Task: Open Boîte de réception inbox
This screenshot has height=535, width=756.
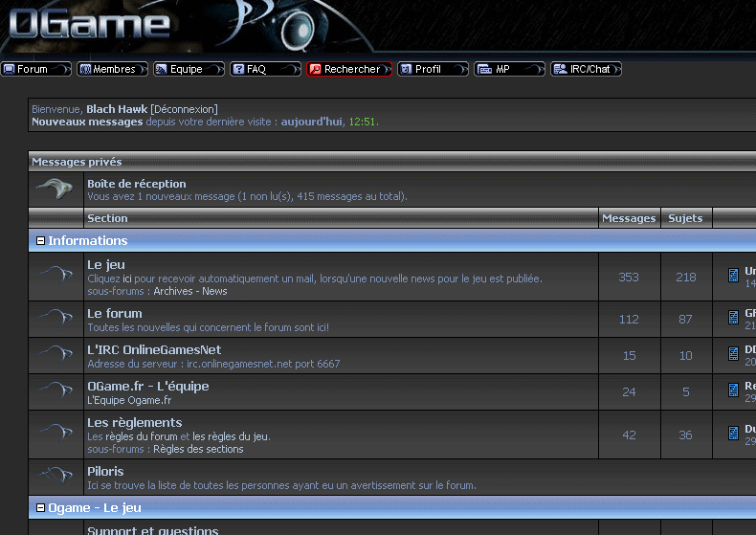Action: point(137,184)
